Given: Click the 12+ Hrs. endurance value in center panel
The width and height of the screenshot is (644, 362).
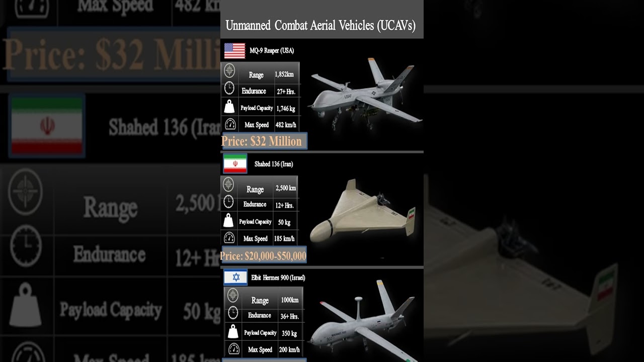Looking at the screenshot, I should click(284, 206).
